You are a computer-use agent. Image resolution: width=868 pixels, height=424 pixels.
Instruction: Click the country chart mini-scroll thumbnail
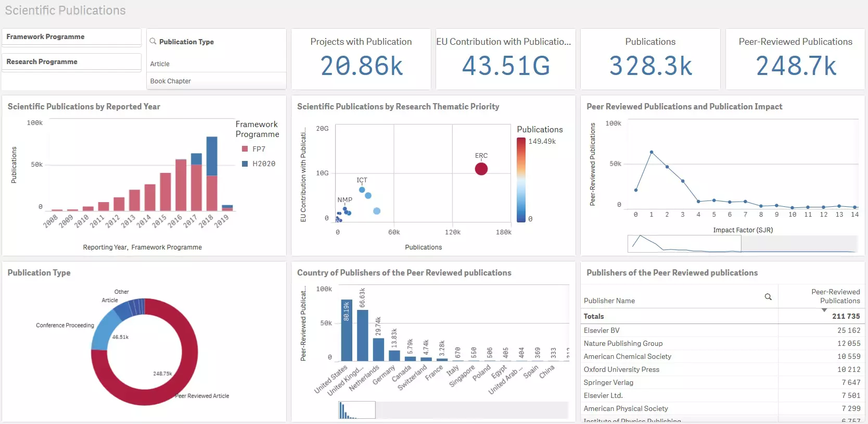[x=356, y=410]
